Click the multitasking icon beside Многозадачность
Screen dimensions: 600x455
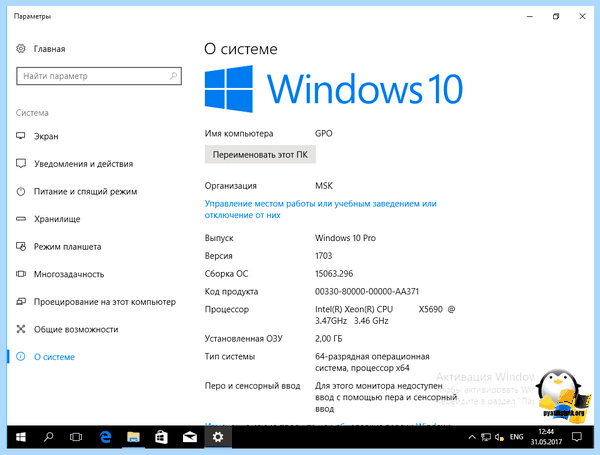tap(21, 274)
